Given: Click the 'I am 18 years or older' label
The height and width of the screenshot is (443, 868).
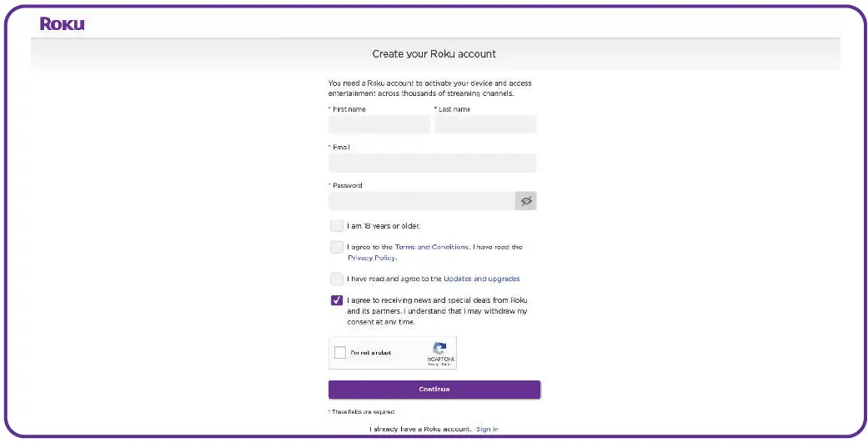Looking at the screenshot, I should click(x=384, y=225).
